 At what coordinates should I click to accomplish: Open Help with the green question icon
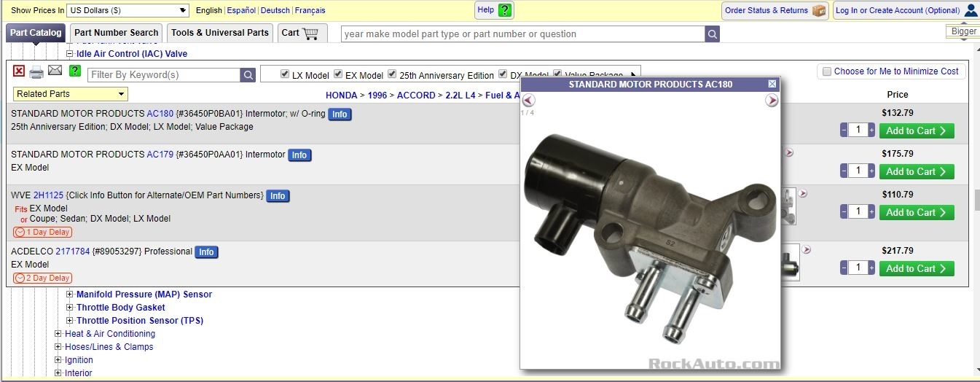[x=505, y=10]
